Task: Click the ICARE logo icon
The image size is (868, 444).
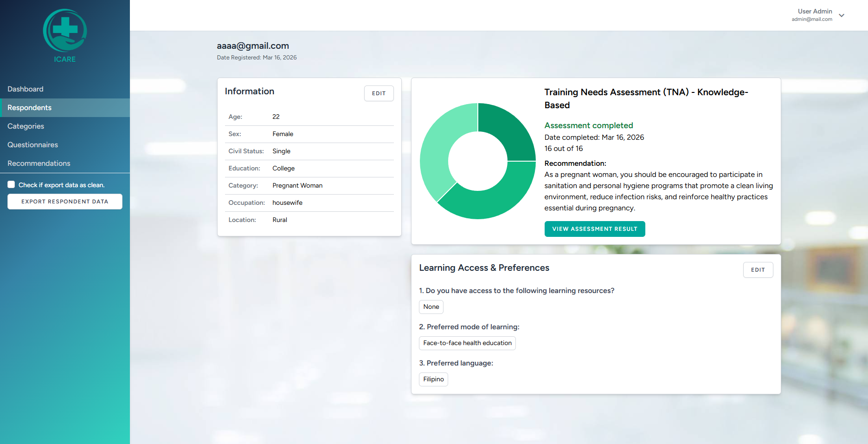Action: [64, 31]
